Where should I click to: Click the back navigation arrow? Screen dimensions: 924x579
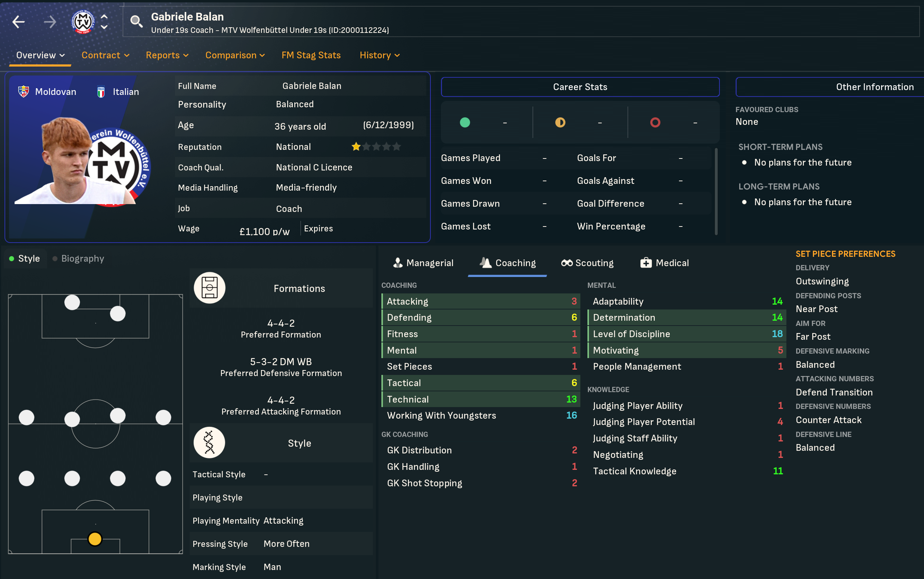18,22
